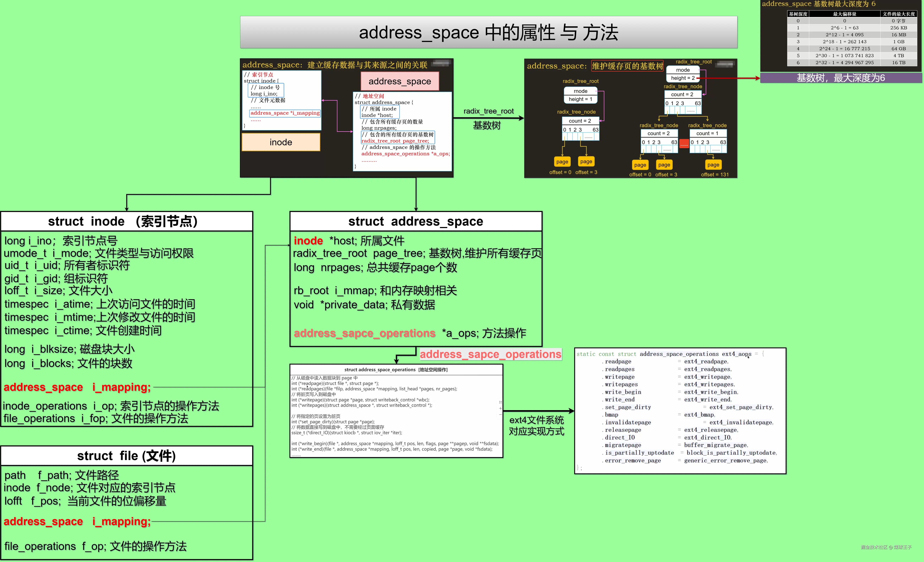Click the ext4文件系统 对应实现方式 arrow label
The height and width of the screenshot is (562, 924).
[536, 426]
